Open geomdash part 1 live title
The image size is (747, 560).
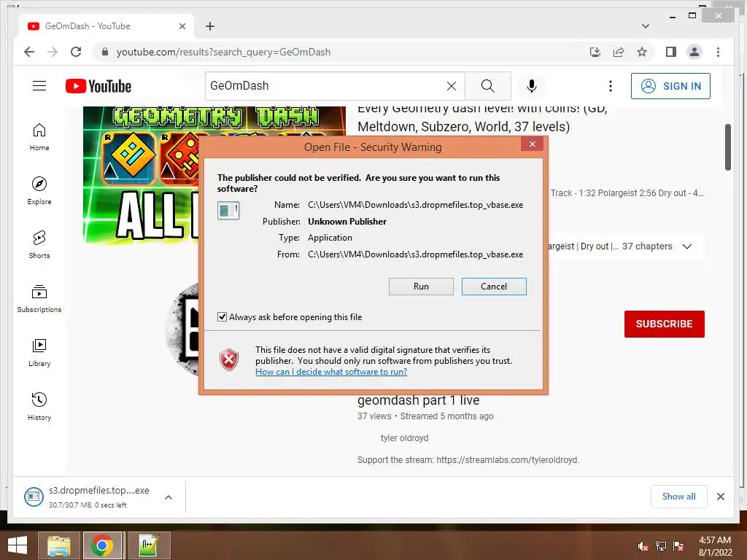(418, 400)
